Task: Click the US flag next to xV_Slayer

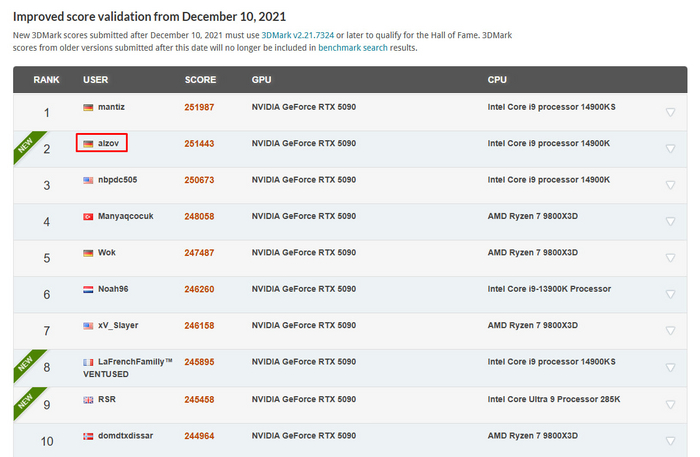Action: (x=88, y=326)
